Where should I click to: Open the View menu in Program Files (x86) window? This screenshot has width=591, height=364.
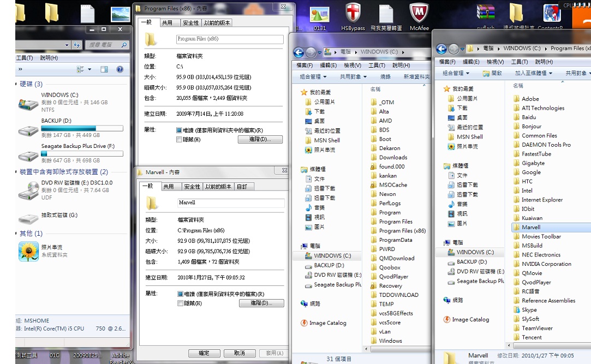(x=495, y=62)
